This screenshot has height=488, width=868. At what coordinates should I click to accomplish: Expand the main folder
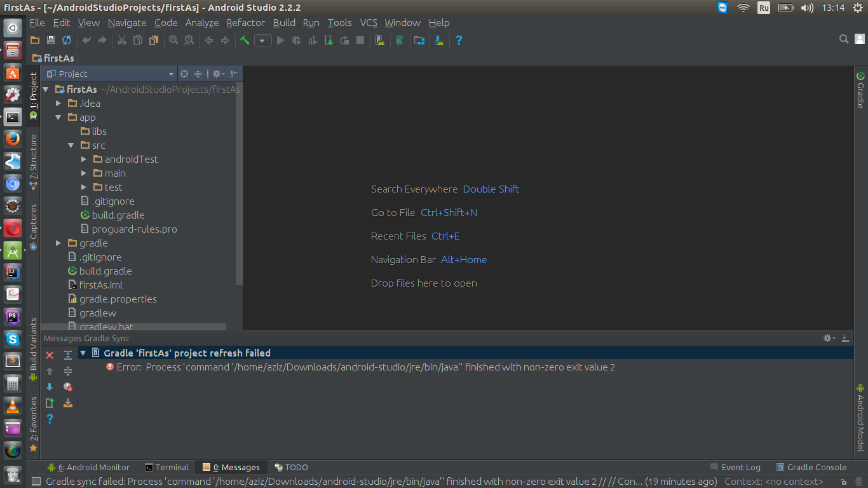(84, 173)
